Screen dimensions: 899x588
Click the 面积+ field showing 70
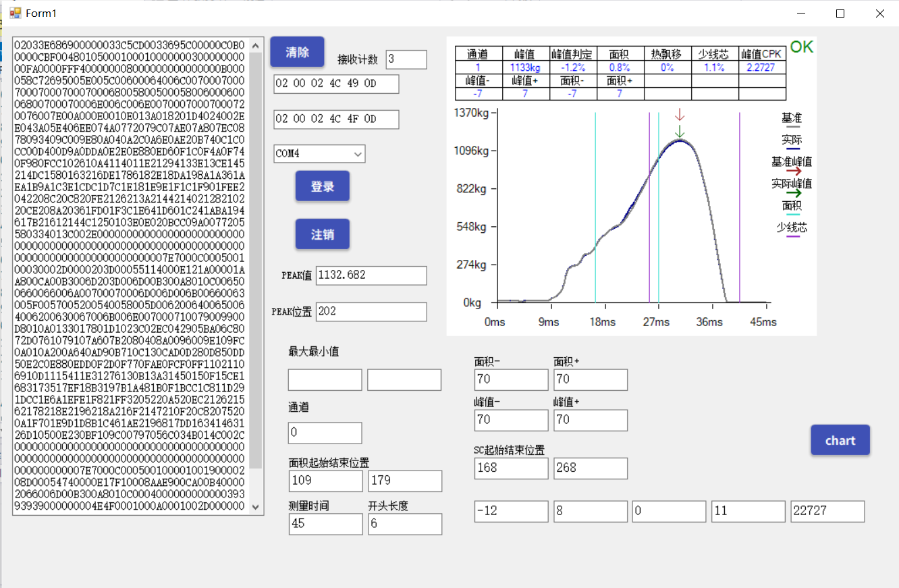coord(591,379)
